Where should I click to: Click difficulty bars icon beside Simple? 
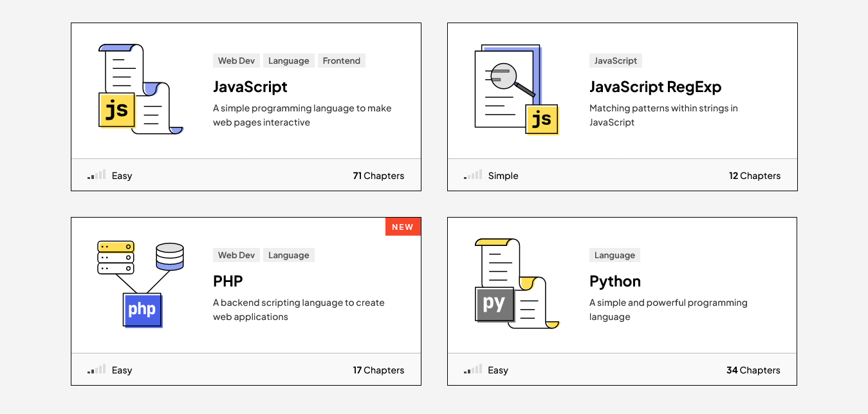pos(473,175)
